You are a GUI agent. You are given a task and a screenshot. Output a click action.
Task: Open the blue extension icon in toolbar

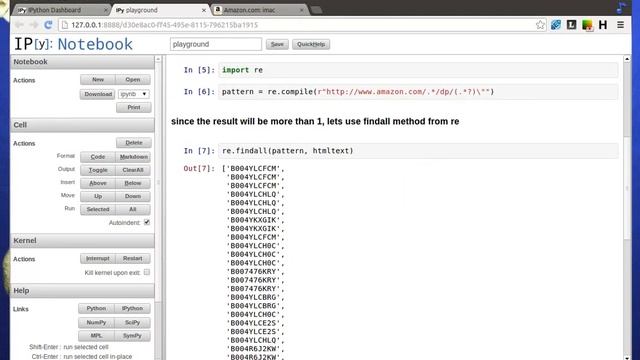(x=556, y=25)
